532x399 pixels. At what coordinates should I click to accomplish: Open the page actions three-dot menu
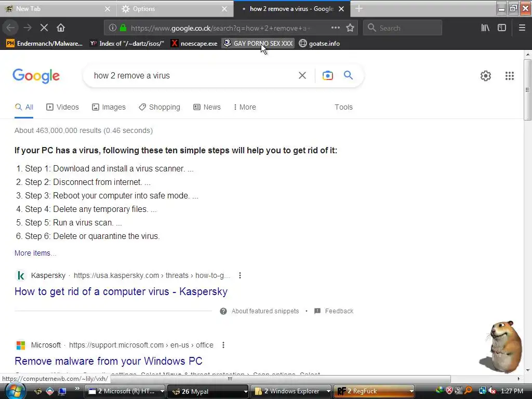pos(335,28)
